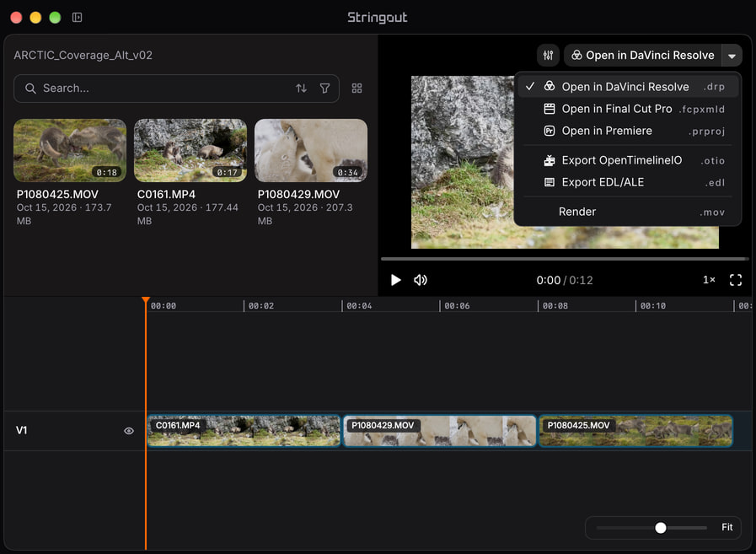
Task: Hide the V1 track with eye icon
Action: pyautogui.click(x=129, y=430)
